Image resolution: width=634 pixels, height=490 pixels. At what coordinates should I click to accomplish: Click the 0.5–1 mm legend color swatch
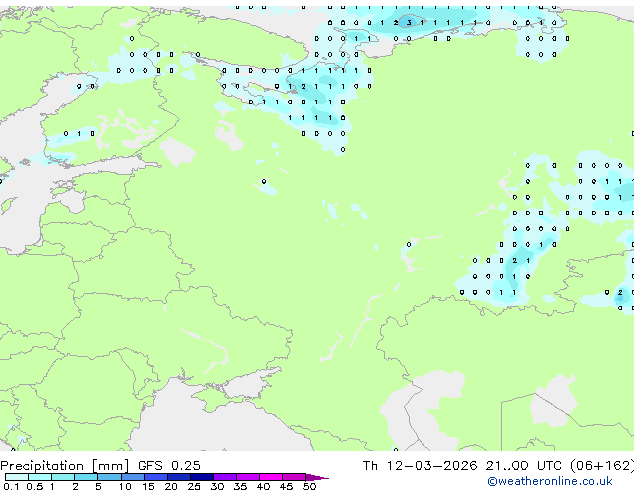40,477
